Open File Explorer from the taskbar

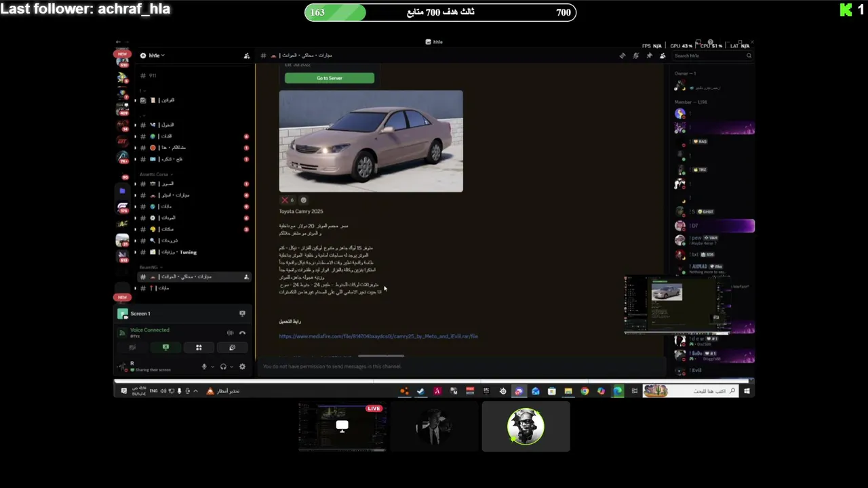pyautogui.click(x=568, y=391)
